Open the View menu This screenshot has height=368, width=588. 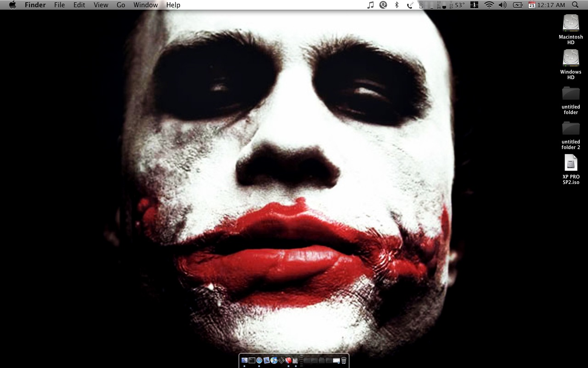click(x=101, y=5)
